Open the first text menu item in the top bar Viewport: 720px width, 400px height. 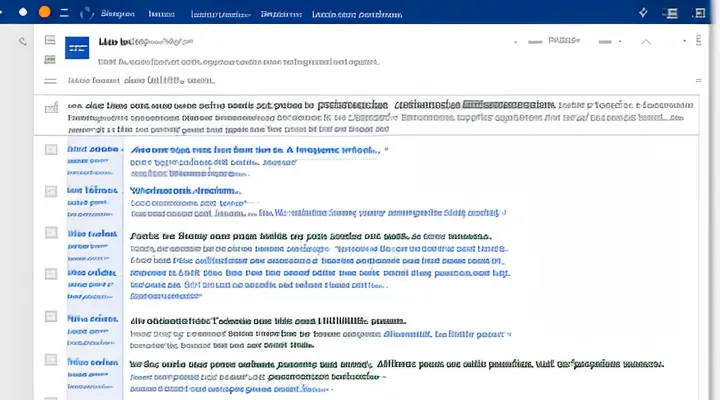coord(118,14)
